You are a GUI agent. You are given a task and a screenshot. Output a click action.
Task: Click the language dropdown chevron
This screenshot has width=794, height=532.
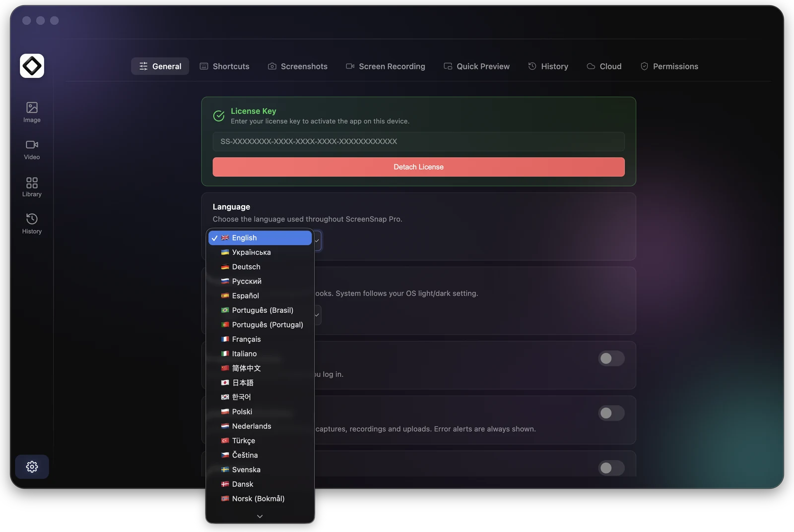point(317,241)
